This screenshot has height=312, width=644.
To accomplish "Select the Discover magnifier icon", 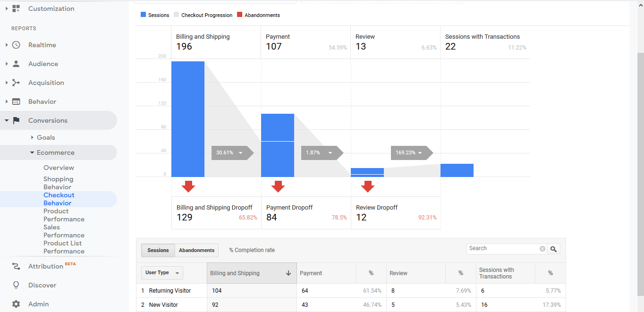I will tap(16, 285).
